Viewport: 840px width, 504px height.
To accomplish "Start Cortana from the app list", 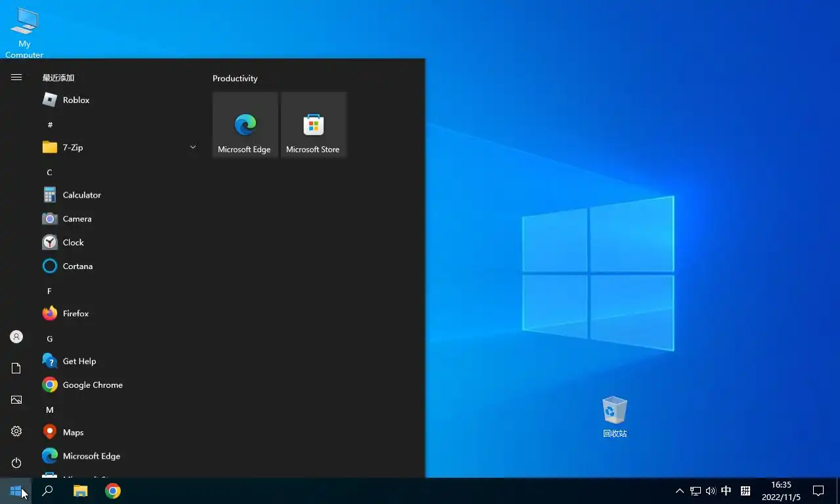I will click(120, 266).
